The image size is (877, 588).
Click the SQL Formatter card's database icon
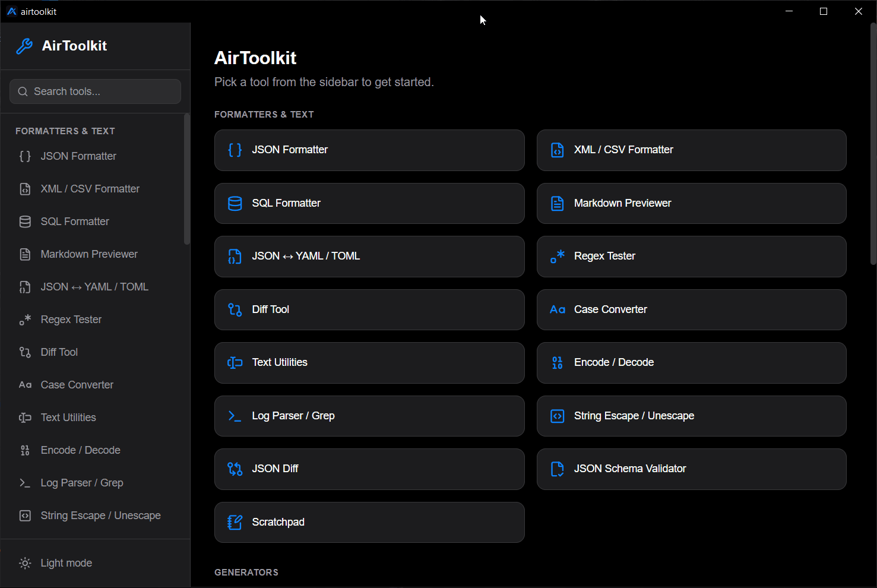[x=235, y=203]
